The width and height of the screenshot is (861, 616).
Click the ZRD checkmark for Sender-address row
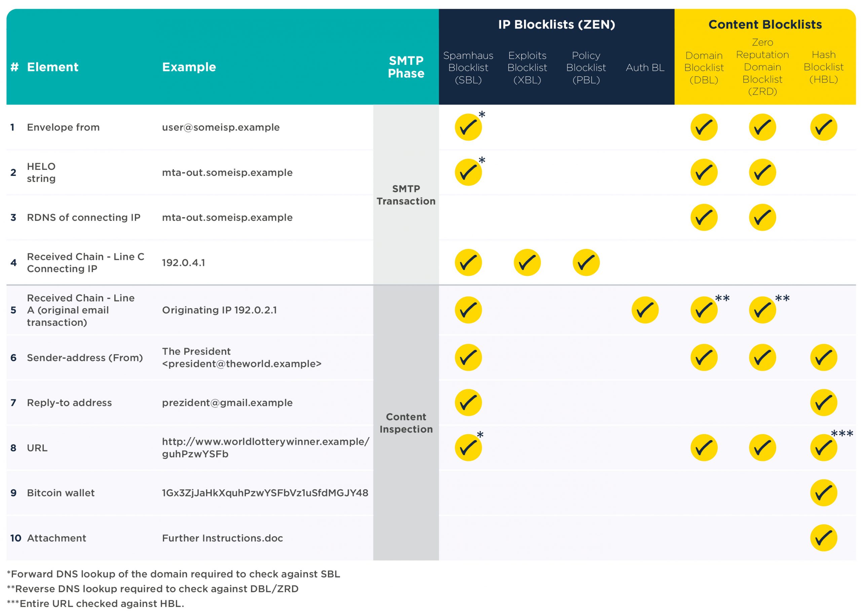coord(762,357)
